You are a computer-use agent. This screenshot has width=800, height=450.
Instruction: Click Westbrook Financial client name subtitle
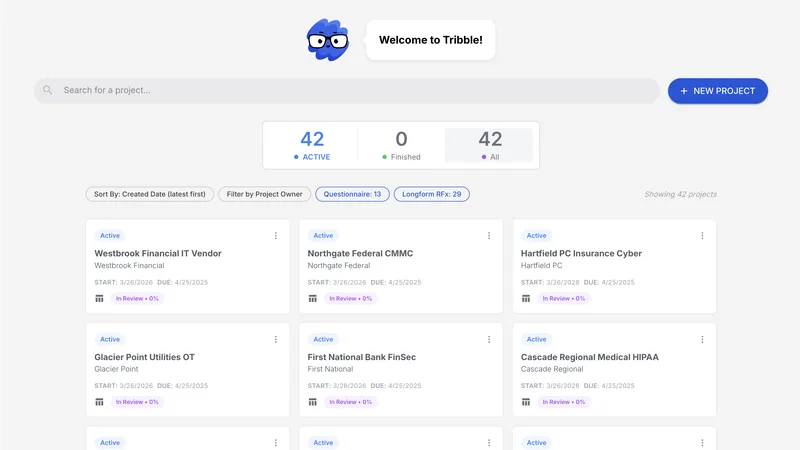click(129, 266)
